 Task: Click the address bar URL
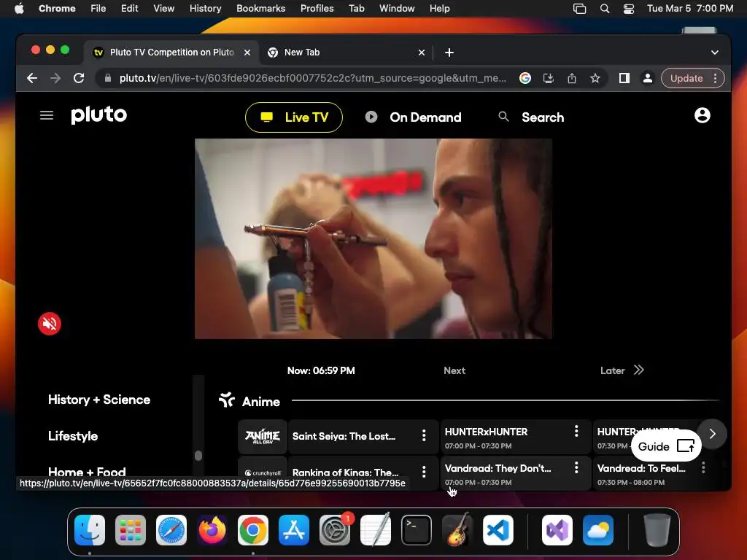click(x=312, y=78)
